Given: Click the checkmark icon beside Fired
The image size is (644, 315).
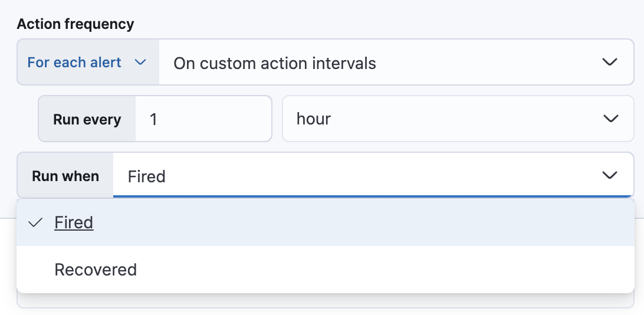Looking at the screenshot, I should (x=36, y=222).
